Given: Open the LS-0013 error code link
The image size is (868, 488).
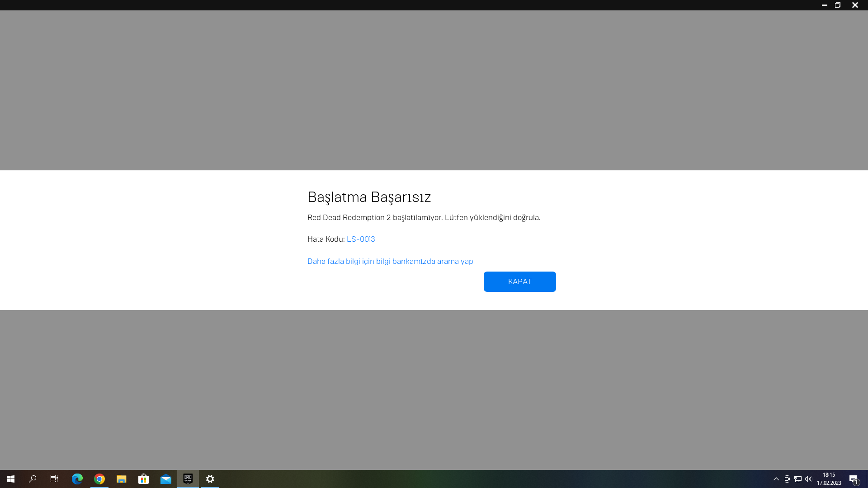Looking at the screenshot, I should pyautogui.click(x=361, y=239).
